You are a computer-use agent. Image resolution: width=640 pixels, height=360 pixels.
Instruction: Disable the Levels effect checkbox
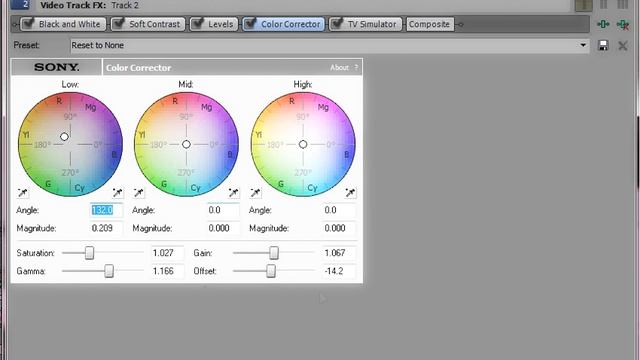coord(198,24)
